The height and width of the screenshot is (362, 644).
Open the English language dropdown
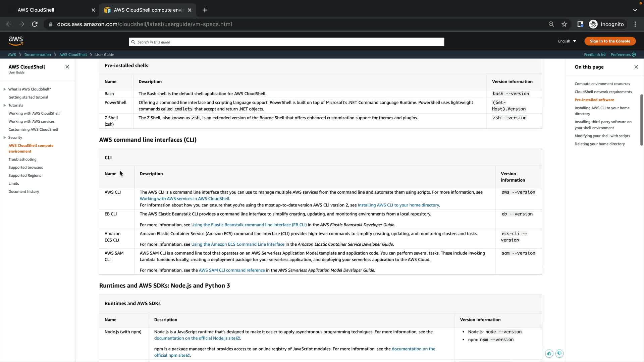tap(567, 41)
